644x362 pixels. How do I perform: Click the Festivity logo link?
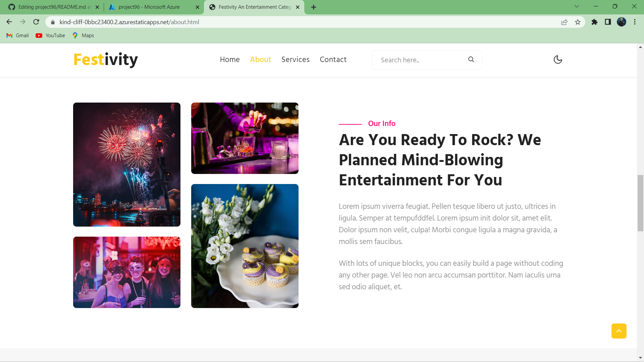tap(105, 60)
